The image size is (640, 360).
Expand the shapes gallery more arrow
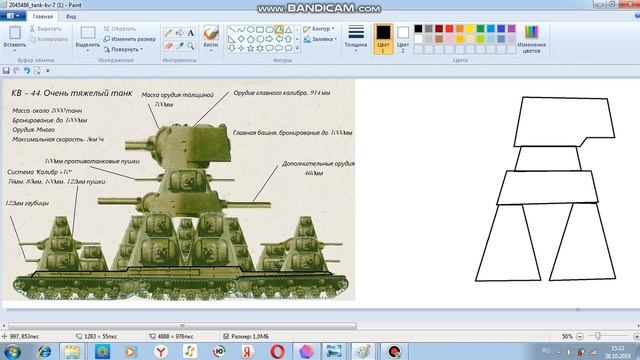click(x=297, y=48)
